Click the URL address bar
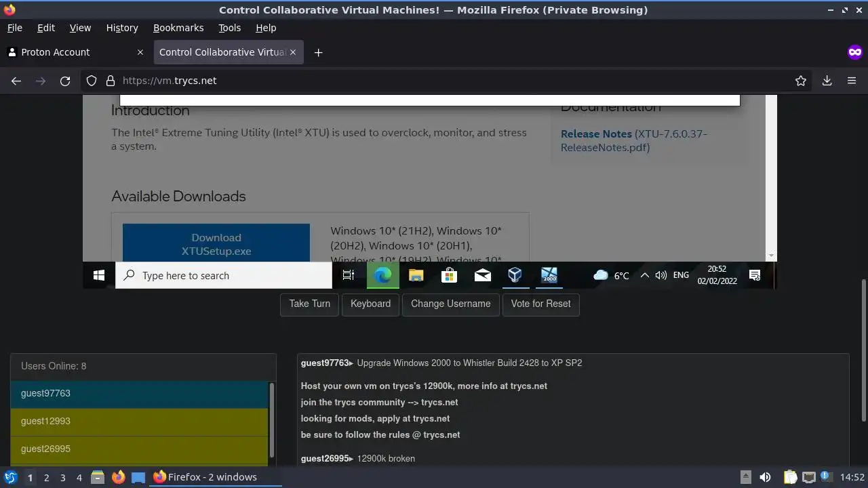The width and height of the screenshot is (868, 488). pos(448,81)
